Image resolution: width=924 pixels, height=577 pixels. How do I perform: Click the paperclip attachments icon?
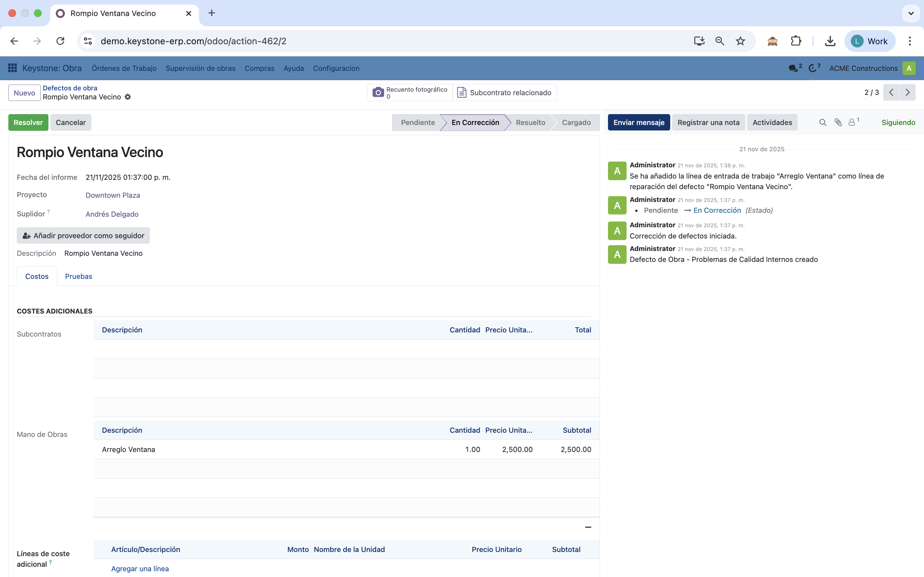click(838, 122)
